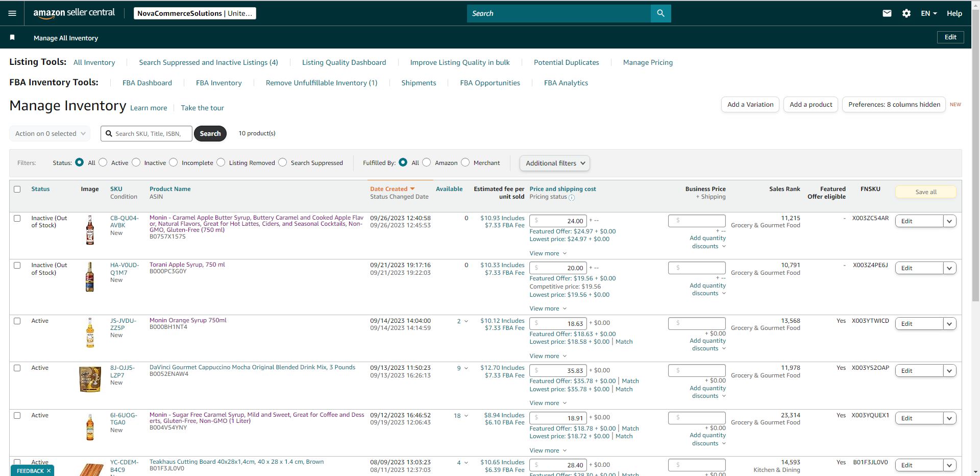The width and height of the screenshot is (980, 476).
Task: Select the Monin Caramel Apple Butter Syrup row checkbox
Action: pyautogui.click(x=17, y=218)
